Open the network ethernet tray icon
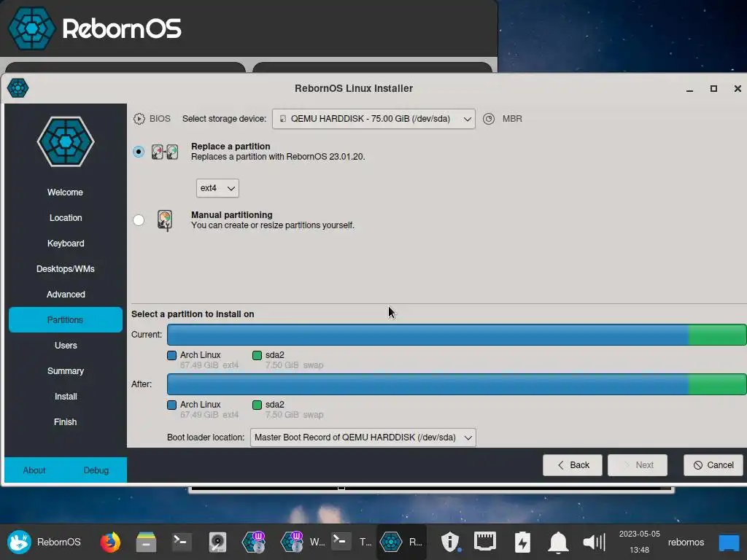The height and width of the screenshot is (560, 747). pyautogui.click(x=485, y=542)
